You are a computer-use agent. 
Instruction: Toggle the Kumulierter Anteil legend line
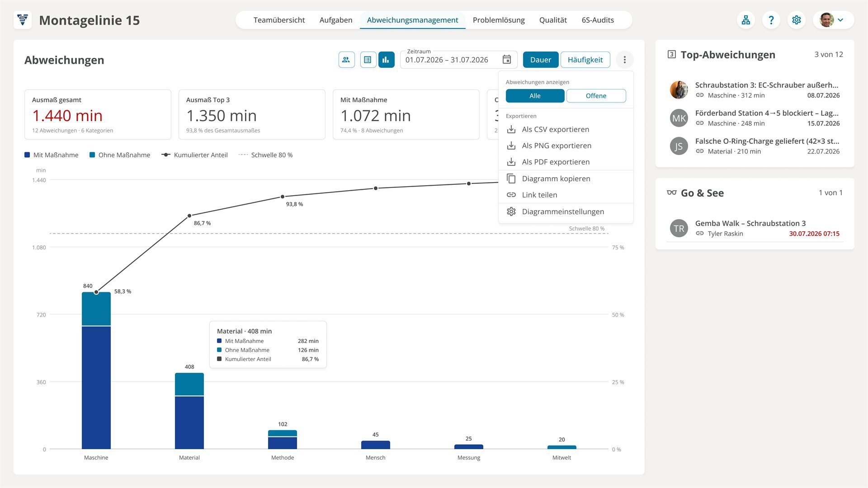(x=194, y=155)
